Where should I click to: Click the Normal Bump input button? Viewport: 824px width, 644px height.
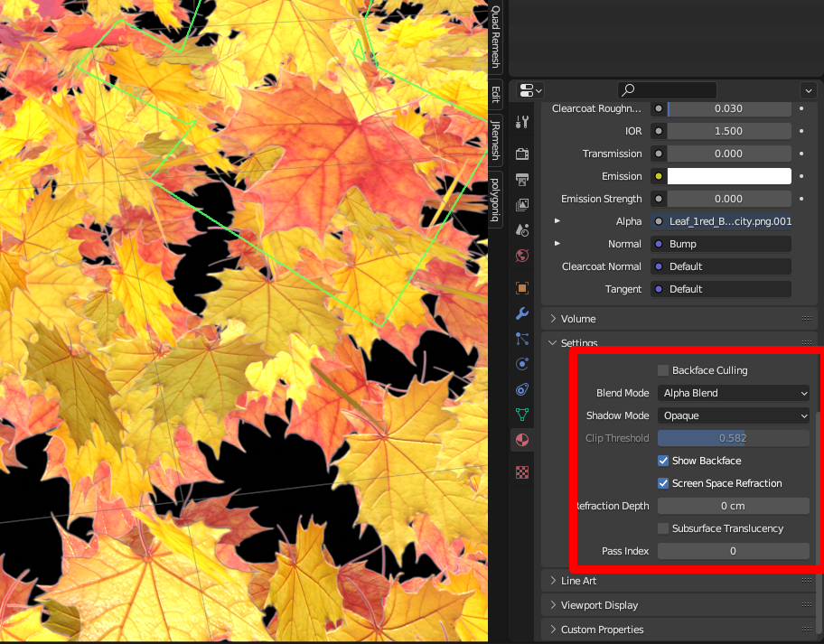click(721, 244)
